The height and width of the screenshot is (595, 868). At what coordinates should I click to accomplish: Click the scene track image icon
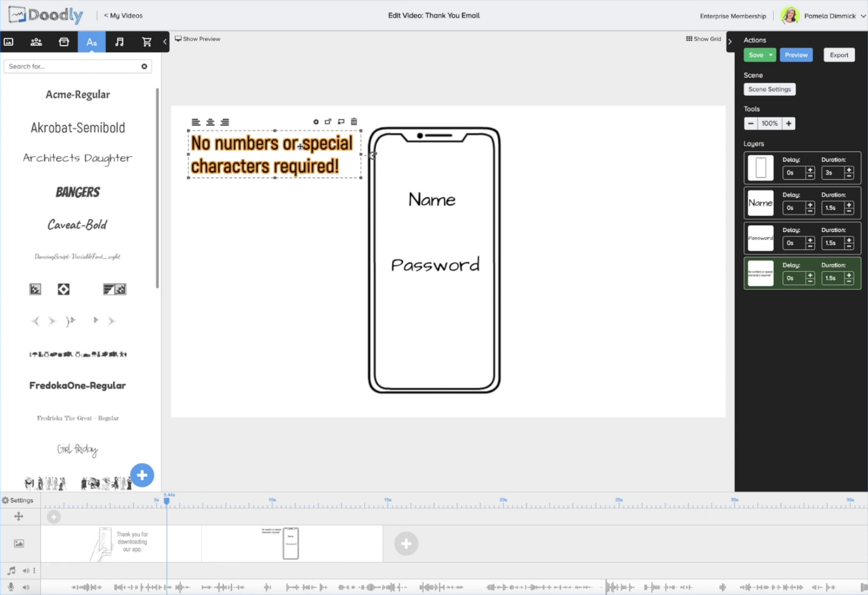pyautogui.click(x=19, y=544)
